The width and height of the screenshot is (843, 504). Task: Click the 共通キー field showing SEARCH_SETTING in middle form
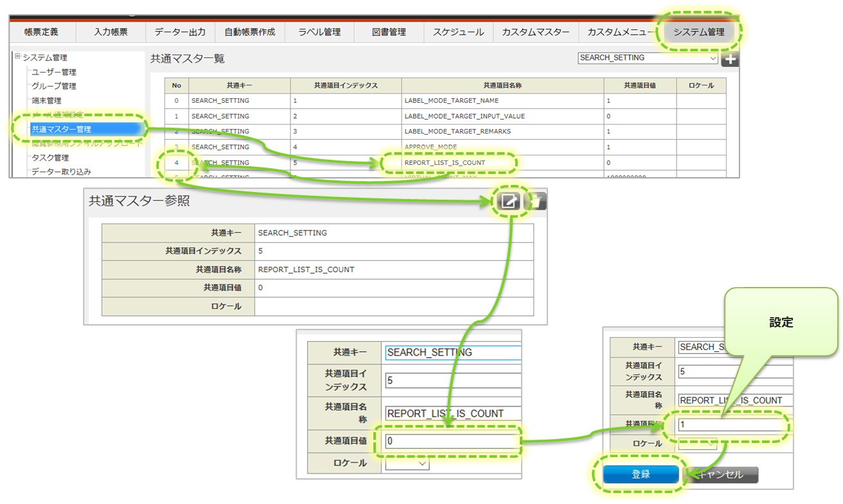tap(452, 352)
